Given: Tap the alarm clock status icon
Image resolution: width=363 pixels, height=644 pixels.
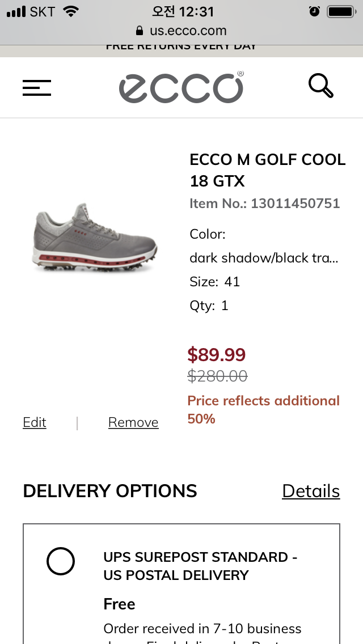Looking at the screenshot, I should (x=314, y=11).
